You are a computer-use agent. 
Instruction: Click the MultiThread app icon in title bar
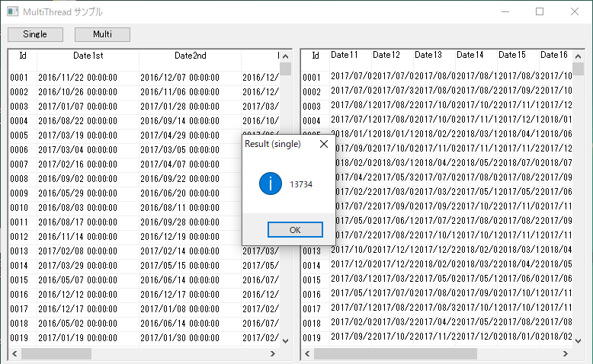pyautogui.click(x=12, y=11)
